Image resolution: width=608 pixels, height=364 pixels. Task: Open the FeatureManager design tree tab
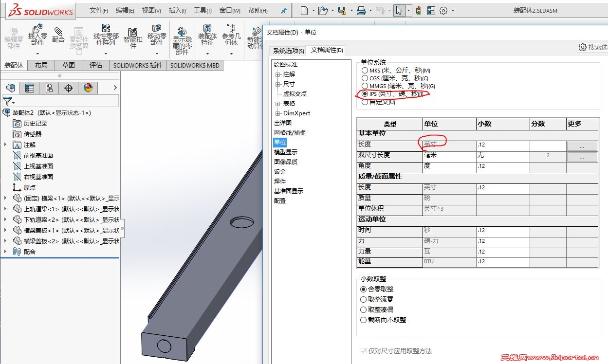click(x=11, y=88)
